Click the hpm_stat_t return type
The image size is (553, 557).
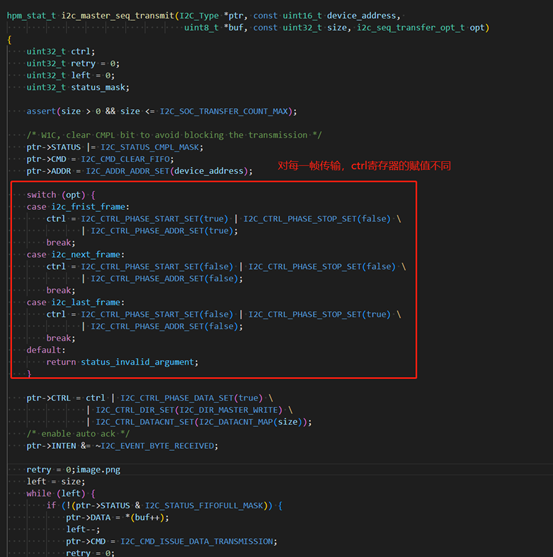pos(31,16)
